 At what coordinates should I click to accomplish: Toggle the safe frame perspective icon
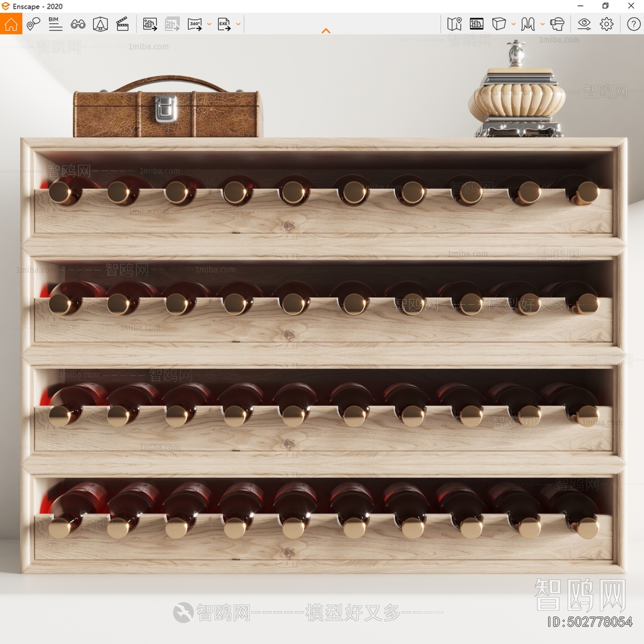(100, 24)
